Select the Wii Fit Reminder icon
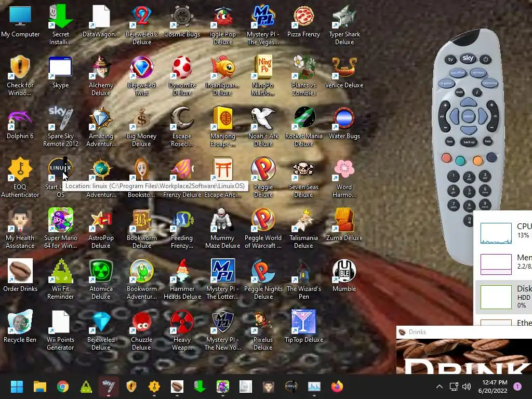The height and width of the screenshot is (399, 532). click(x=60, y=280)
